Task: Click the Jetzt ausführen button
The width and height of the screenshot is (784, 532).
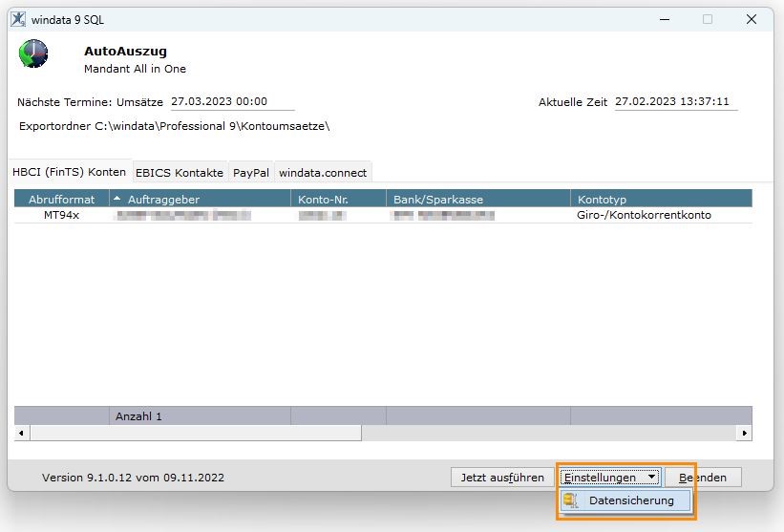Action: (502, 478)
